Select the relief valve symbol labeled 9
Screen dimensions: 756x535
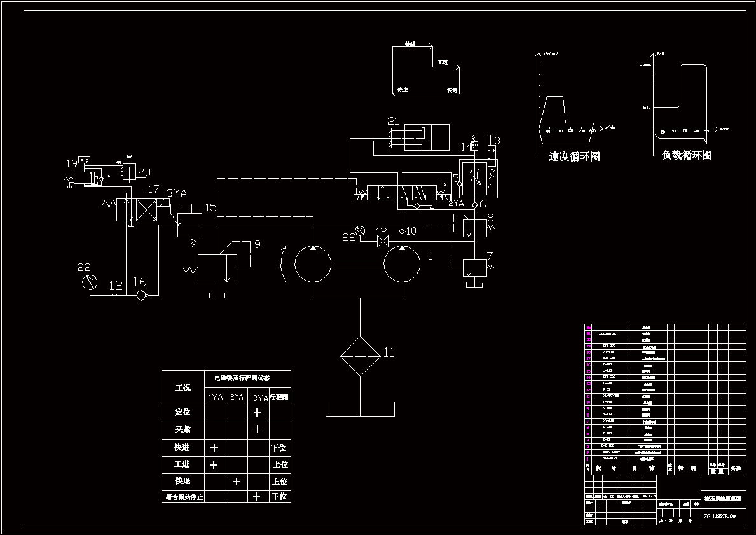[217, 268]
